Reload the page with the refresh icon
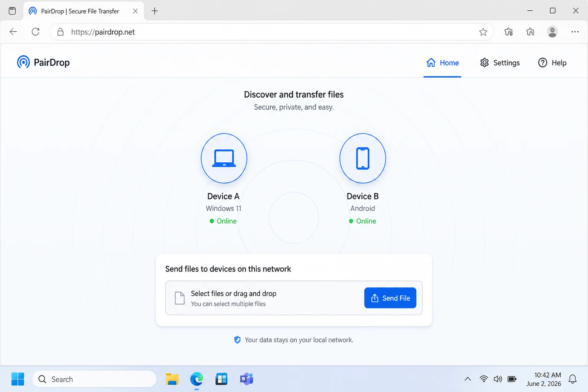The height and width of the screenshot is (392, 588). (x=36, y=32)
